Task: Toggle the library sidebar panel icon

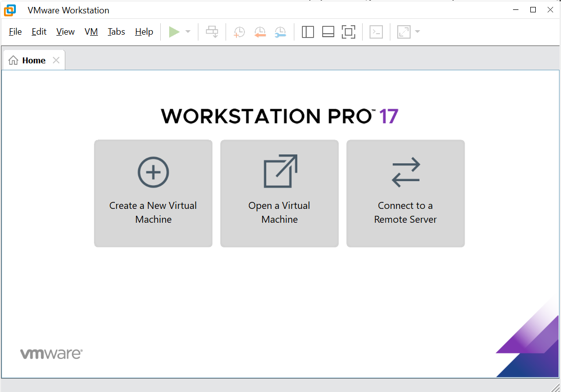Action: coord(308,32)
